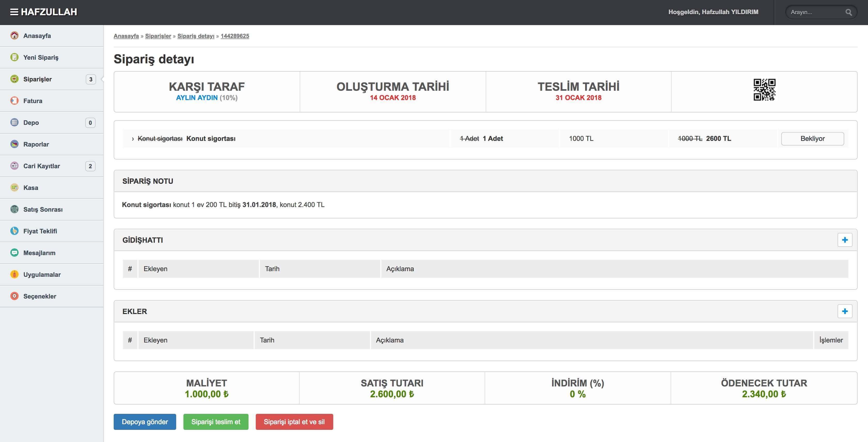Click the search magnifier icon

(x=848, y=12)
